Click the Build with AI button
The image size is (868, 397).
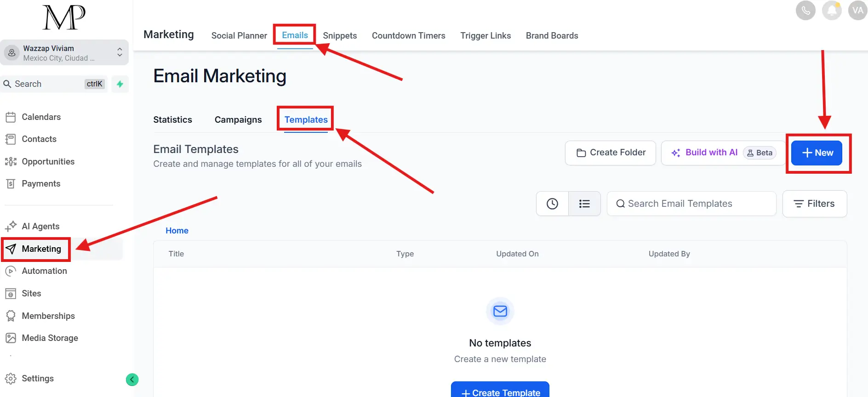(723, 153)
